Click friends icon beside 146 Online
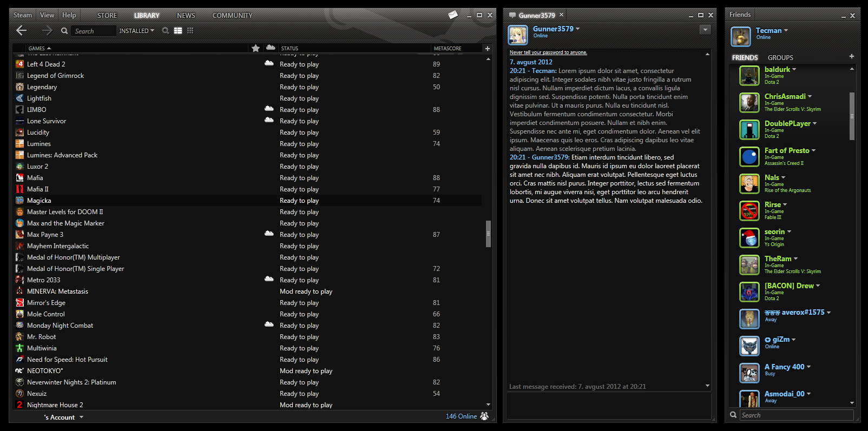 tap(484, 416)
